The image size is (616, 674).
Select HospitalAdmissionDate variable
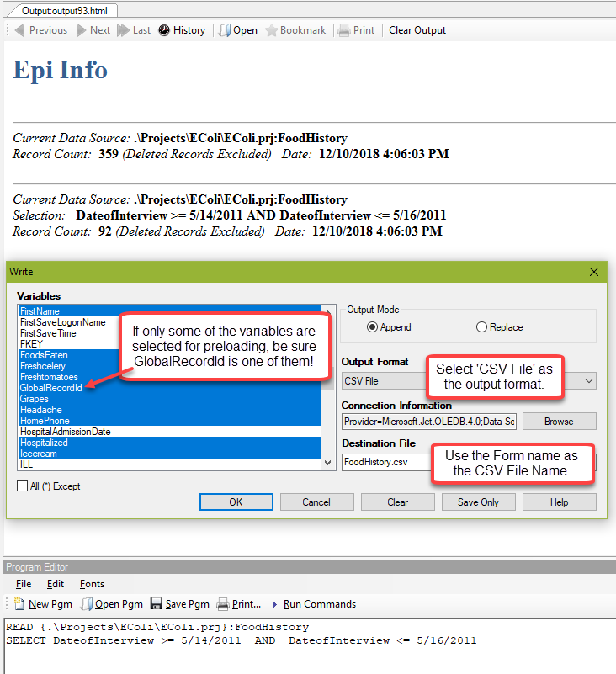[170, 432]
